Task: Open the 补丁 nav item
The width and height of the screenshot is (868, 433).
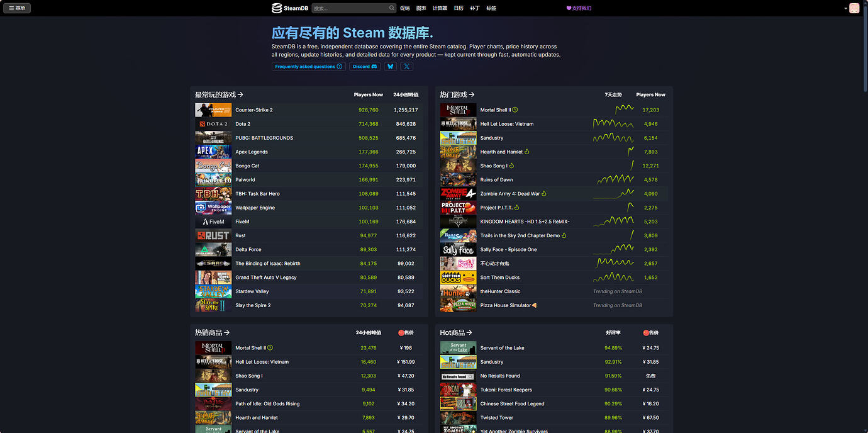Action: click(x=475, y=8)
